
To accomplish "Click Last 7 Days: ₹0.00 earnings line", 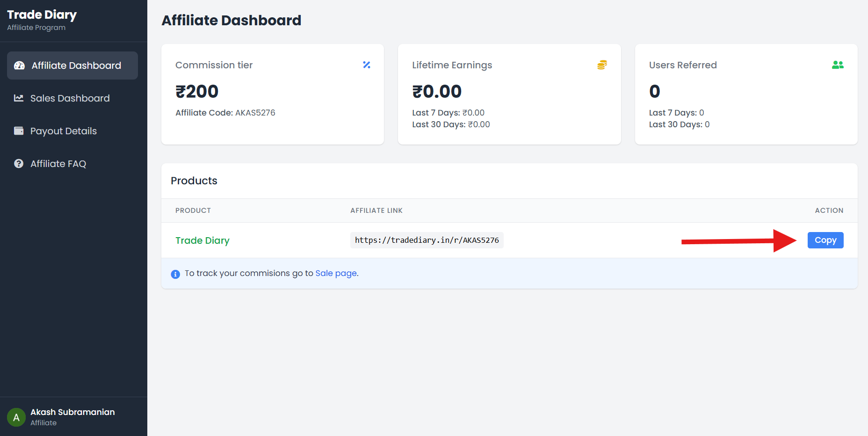I will click(x=448, y=113).
